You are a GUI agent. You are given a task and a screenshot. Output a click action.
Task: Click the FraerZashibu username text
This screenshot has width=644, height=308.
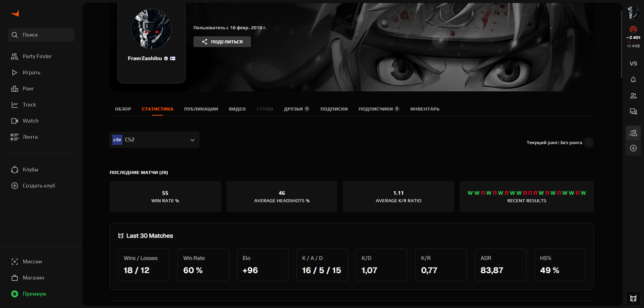click(x=145, y=58)
